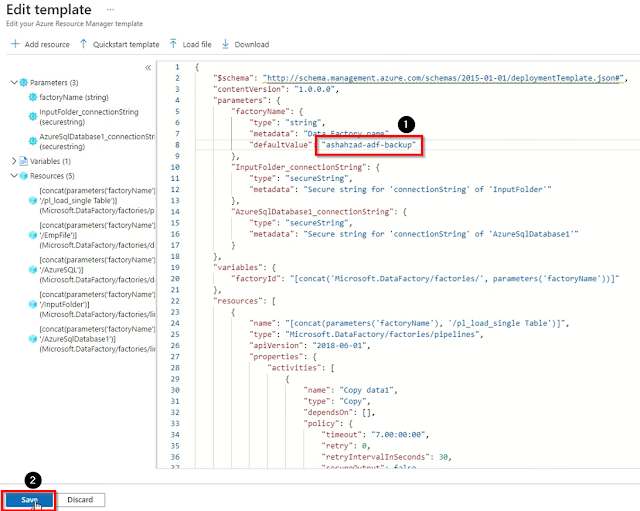
Task: Click the Save button
Action: (29, 500)
